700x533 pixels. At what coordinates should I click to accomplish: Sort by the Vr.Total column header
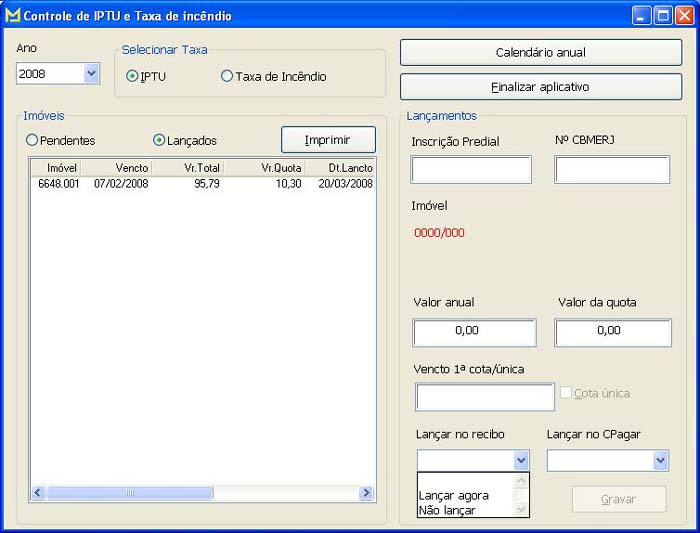pos(187,168)
